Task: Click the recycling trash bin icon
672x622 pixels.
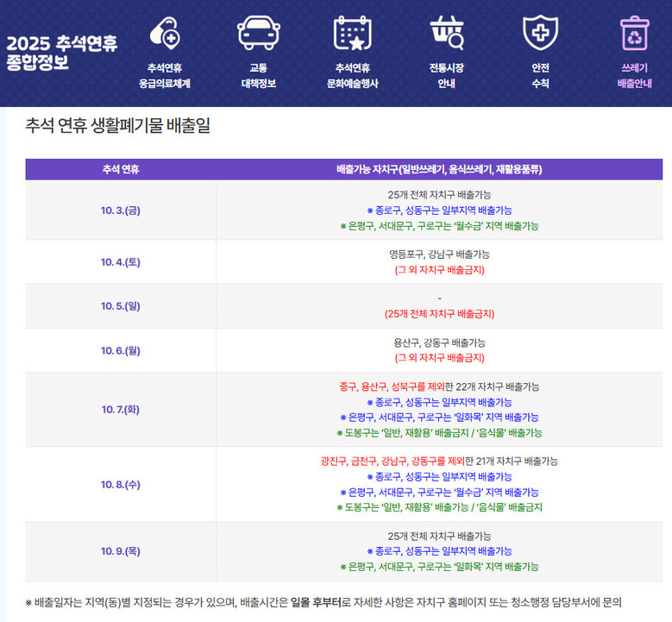Action: click(634, 33)
